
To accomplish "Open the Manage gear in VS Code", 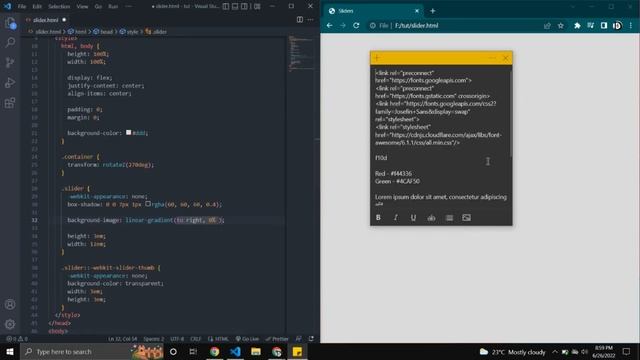I will tap(10, 324).
